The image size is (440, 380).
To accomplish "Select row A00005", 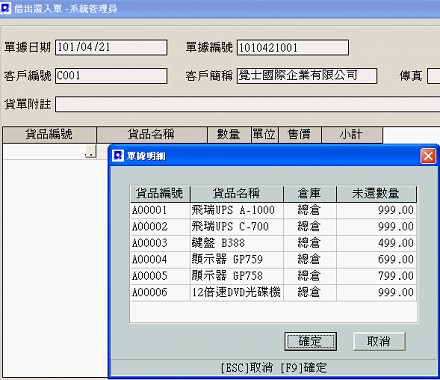I will pos(273,276).
